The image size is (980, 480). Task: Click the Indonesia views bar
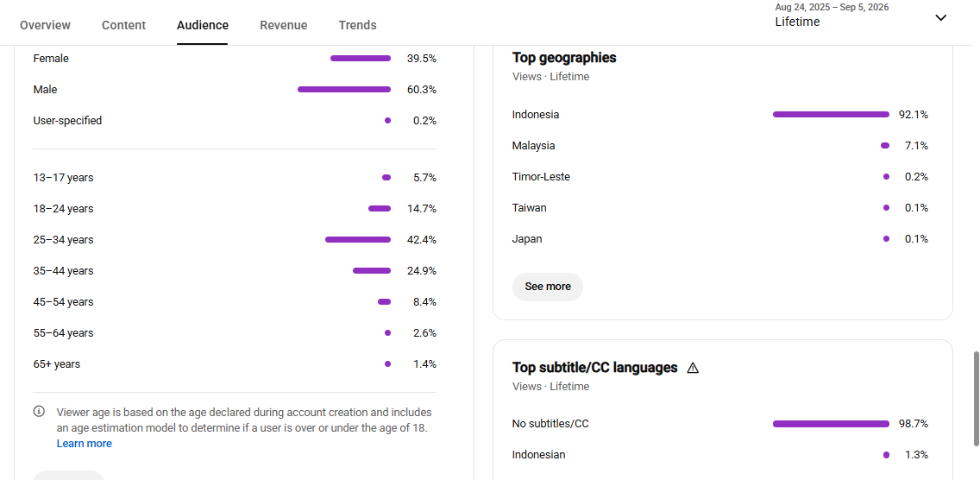[831, 115]
